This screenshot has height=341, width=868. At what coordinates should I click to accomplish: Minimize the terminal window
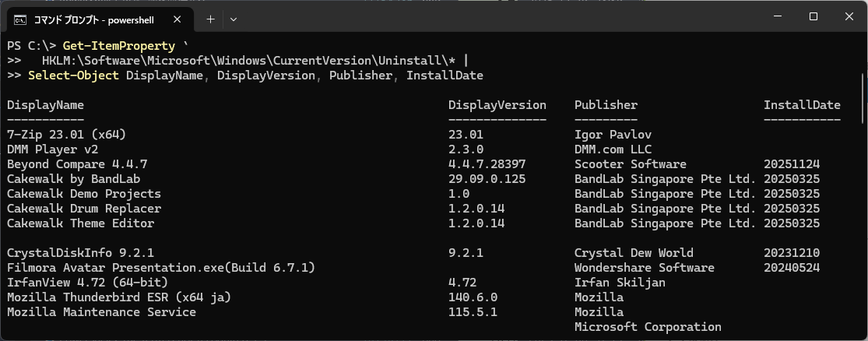click(x=777, y=17)
